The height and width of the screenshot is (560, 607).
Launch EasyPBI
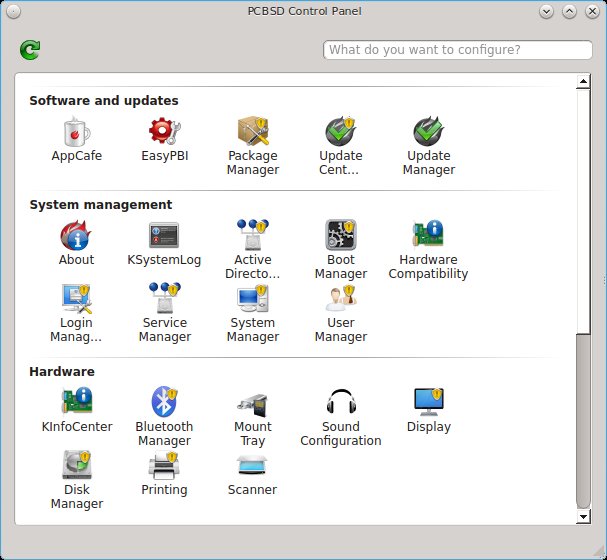tap(165, 139)
